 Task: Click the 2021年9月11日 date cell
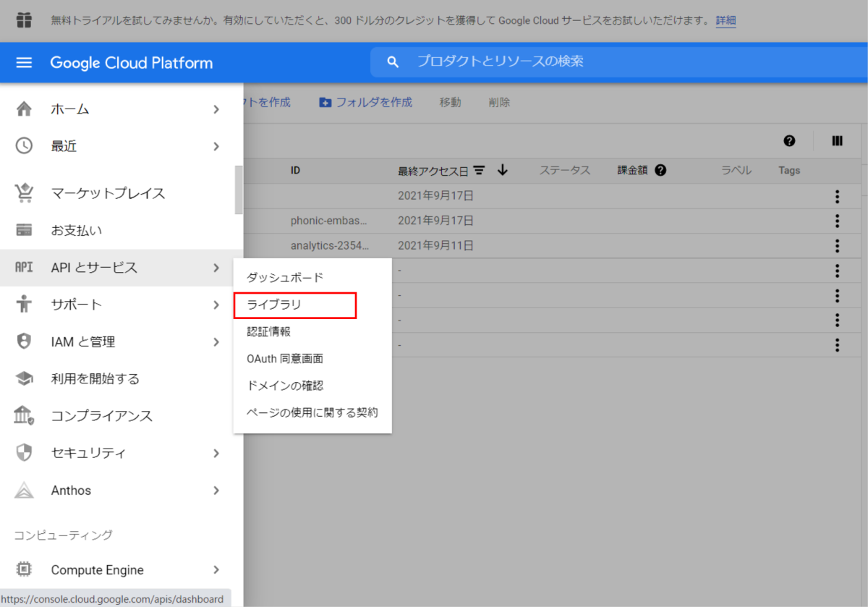click(x=435, y=245)
